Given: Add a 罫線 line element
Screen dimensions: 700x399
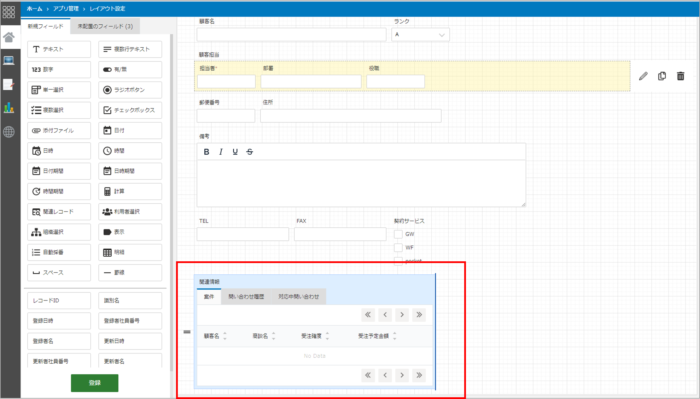Looking at the screenshot, I should point(130,272).
